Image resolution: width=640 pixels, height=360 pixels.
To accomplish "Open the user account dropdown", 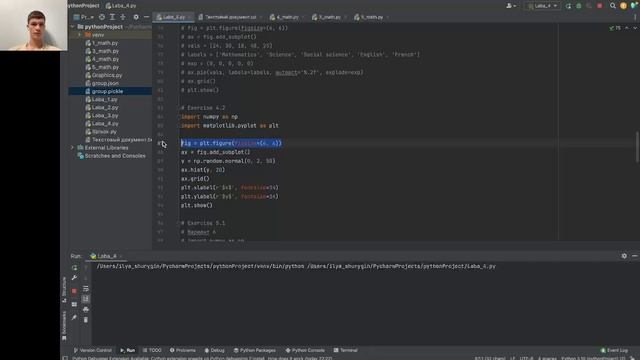I will [511, 6].
